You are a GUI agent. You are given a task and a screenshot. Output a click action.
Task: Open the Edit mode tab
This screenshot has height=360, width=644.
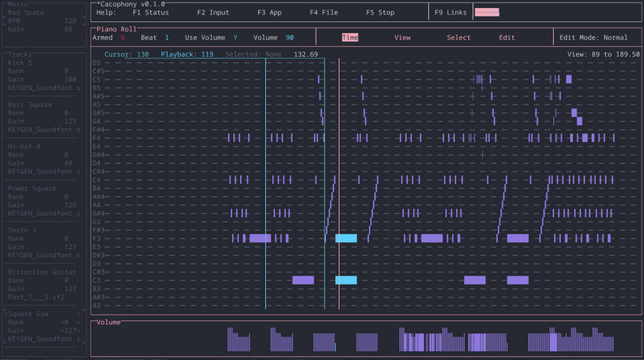pyautogui.click(x=507, y=38)
